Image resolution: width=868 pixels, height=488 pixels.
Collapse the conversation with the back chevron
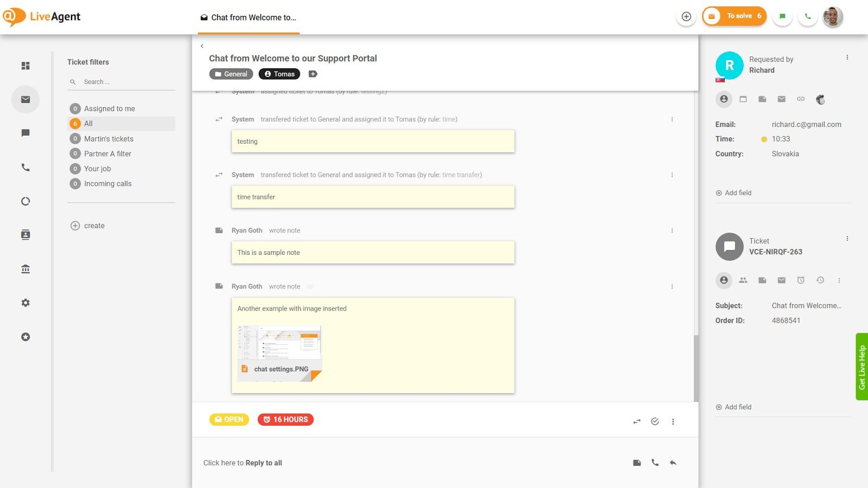point(202,46)
